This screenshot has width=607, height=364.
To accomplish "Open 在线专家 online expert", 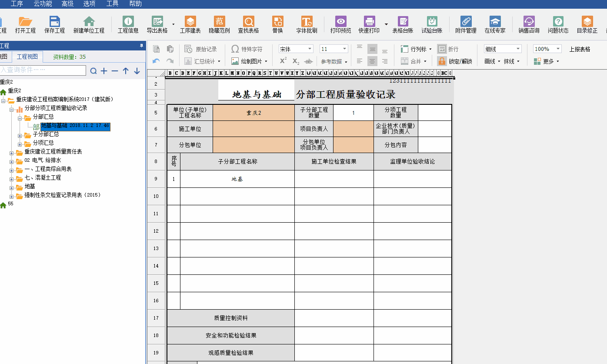I will 495,25.
